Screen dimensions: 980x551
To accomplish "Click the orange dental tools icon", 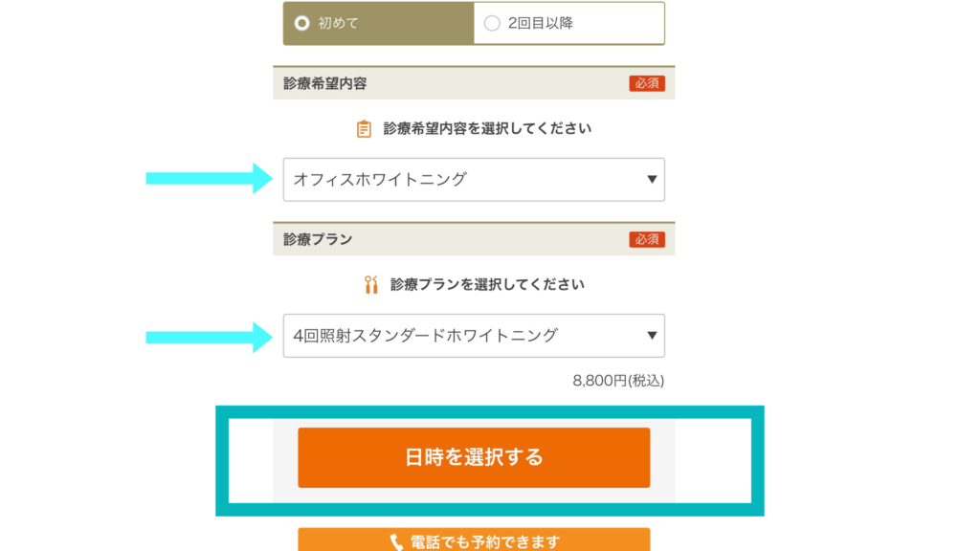I will (371, 285).
